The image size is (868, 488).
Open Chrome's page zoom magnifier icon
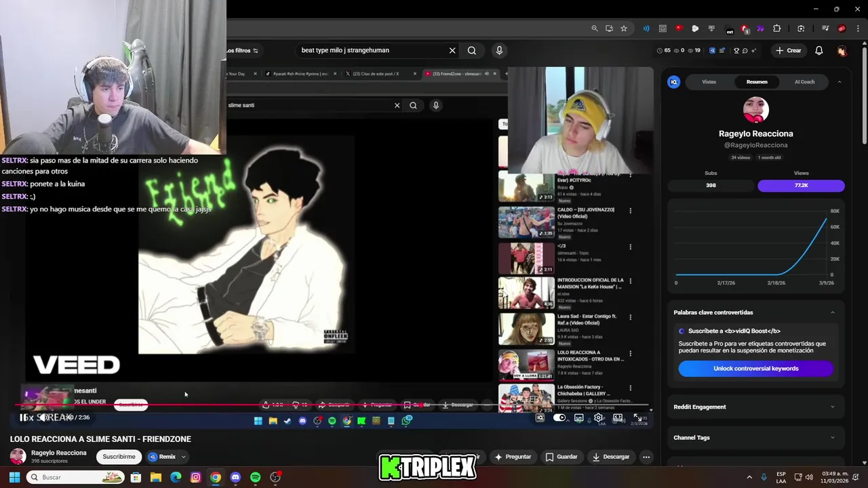tap(595, 28)
